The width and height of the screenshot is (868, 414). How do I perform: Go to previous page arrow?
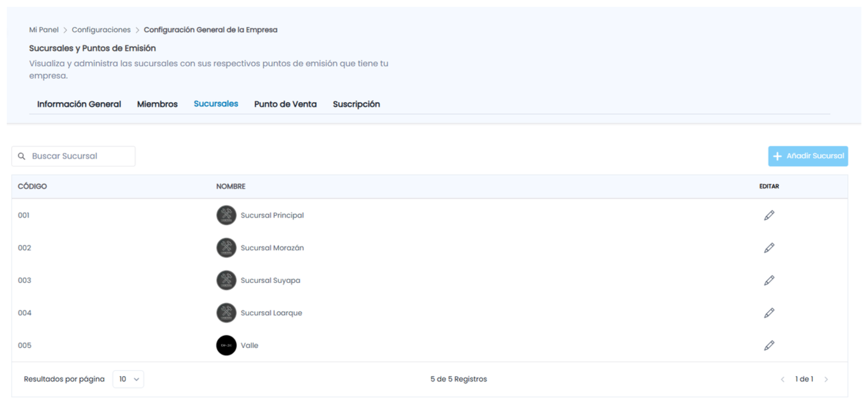coord(783,379)
